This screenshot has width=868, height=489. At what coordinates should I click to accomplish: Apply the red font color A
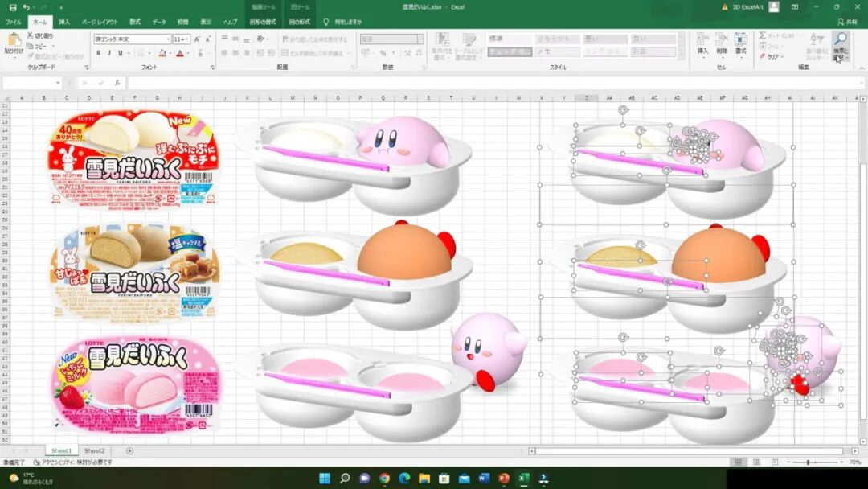(180, 53)
